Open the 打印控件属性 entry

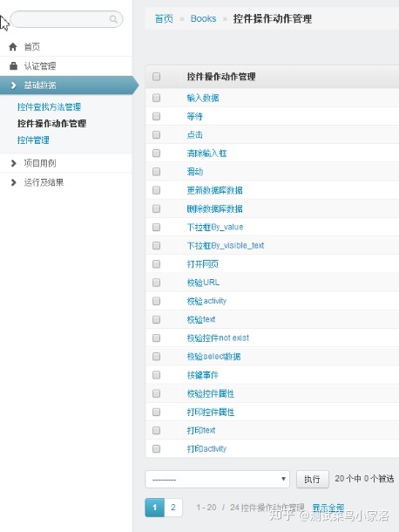click(211, 412)
